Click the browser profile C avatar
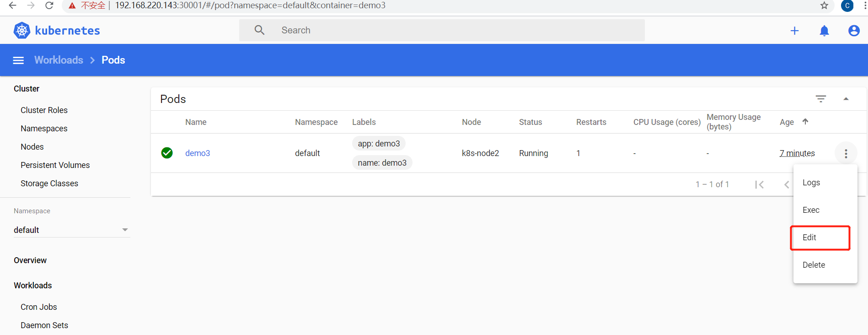The image size is (868, 335). 847,5
